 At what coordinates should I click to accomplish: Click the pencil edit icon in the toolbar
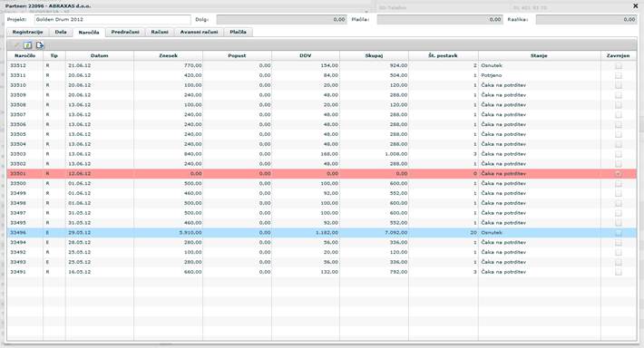(x=16, y=45)
